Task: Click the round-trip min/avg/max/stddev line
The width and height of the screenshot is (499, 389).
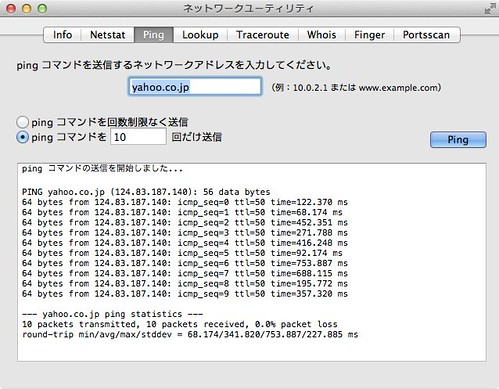Action: click(190, 334)
